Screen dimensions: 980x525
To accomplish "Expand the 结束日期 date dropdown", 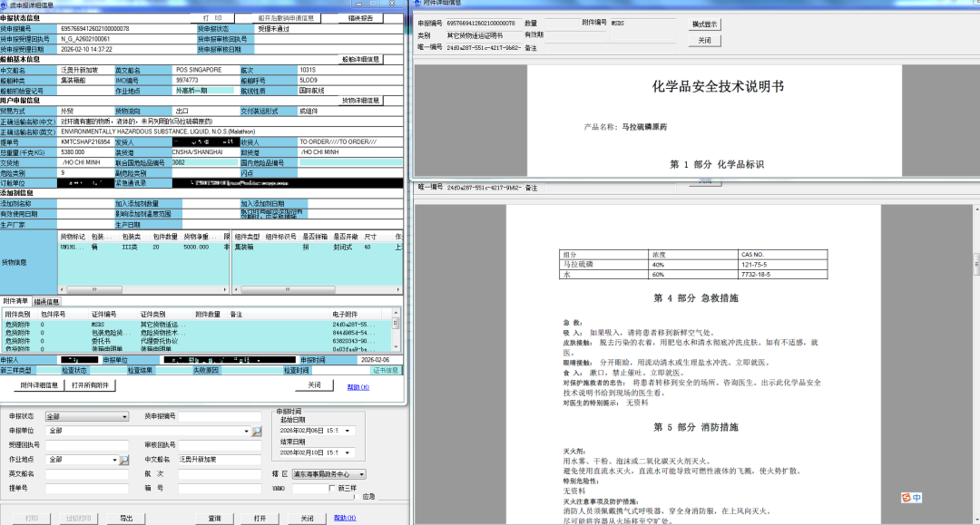I will point(348,452).
